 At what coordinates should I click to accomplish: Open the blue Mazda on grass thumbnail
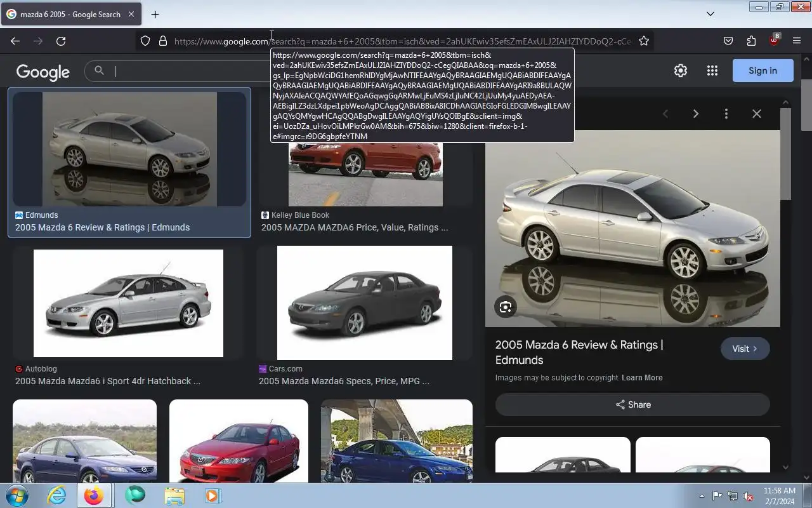point(84,441)
